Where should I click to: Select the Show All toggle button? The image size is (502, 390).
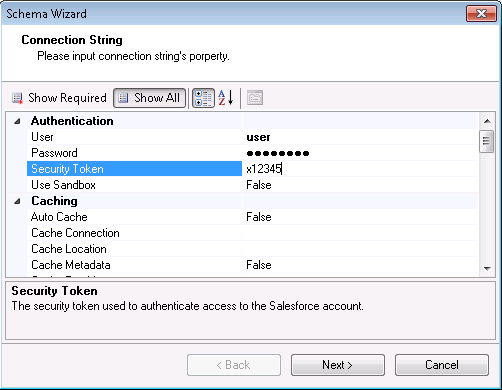point(149,98)
